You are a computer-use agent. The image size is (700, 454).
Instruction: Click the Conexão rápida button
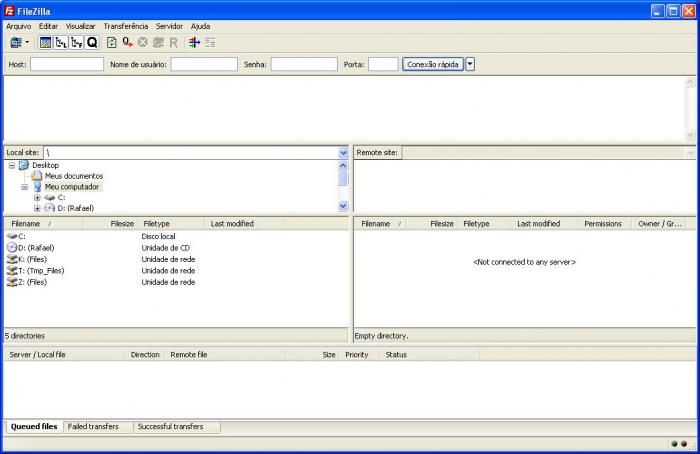tap(433, 64)
